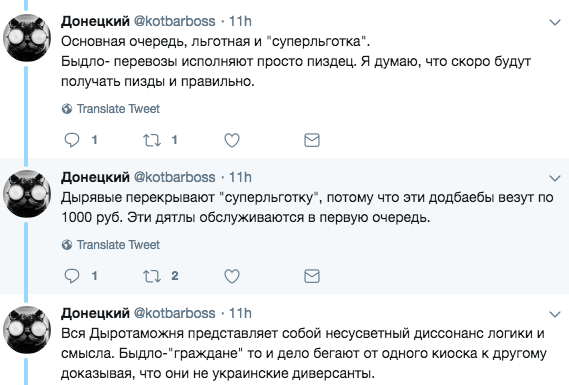Translate the first tweet
Screen dimensions: 569x385
pyautogui.click(x=111, y=109)
